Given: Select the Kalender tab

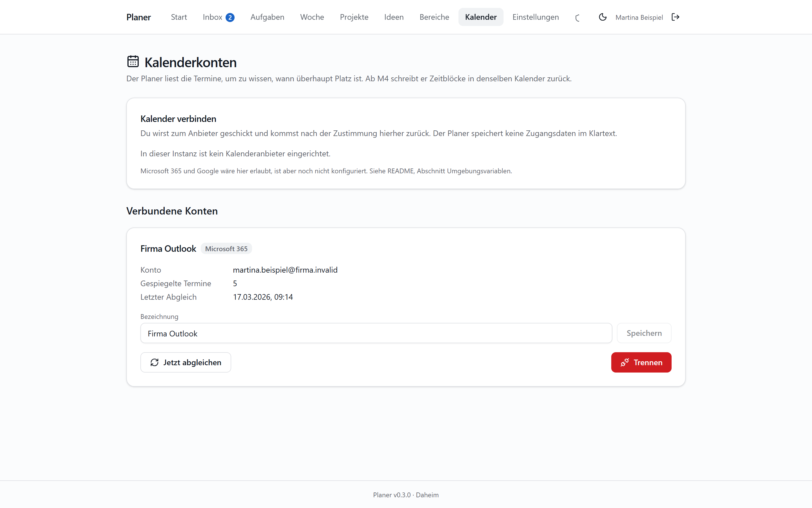Looking at the screenshot, I should [481, 17].
